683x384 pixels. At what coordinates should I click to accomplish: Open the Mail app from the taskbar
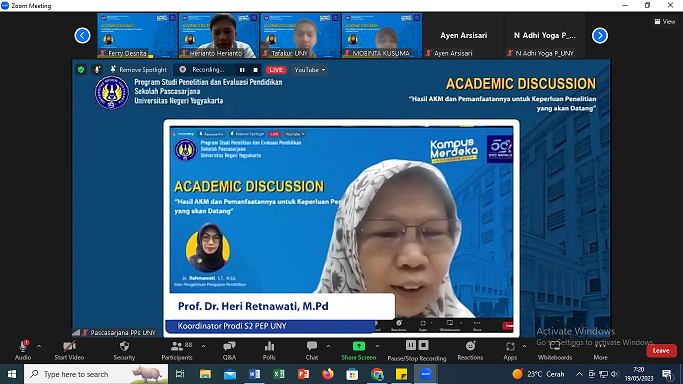(230, 374)
